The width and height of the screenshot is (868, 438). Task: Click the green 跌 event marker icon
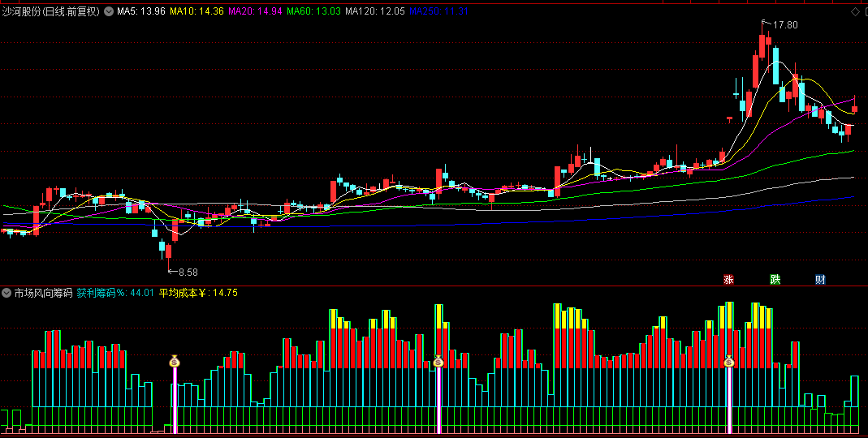click(x=775, y=279)
